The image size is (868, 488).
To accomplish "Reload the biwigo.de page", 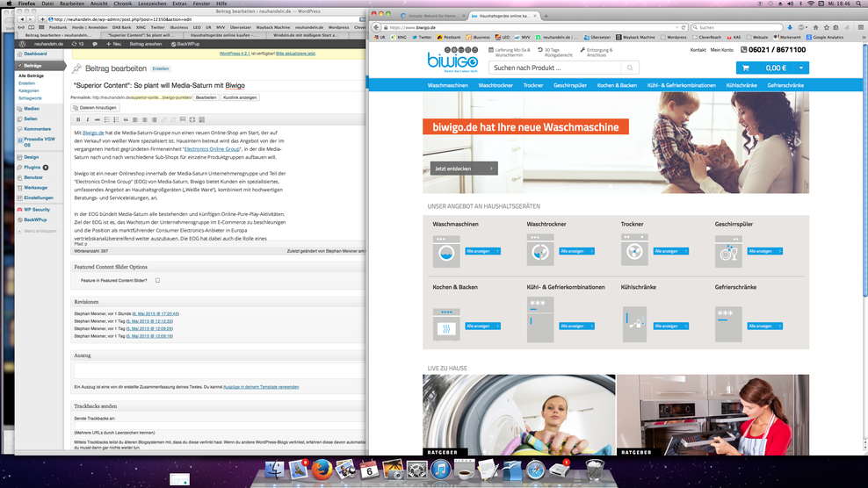I will point(684,27).
